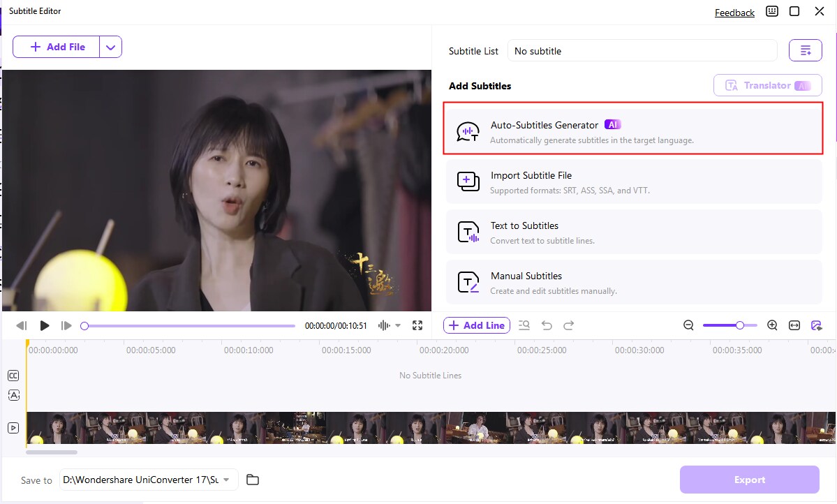Click the redo arrow icon
Screen dimensions: 837x504
coord(569,325)
